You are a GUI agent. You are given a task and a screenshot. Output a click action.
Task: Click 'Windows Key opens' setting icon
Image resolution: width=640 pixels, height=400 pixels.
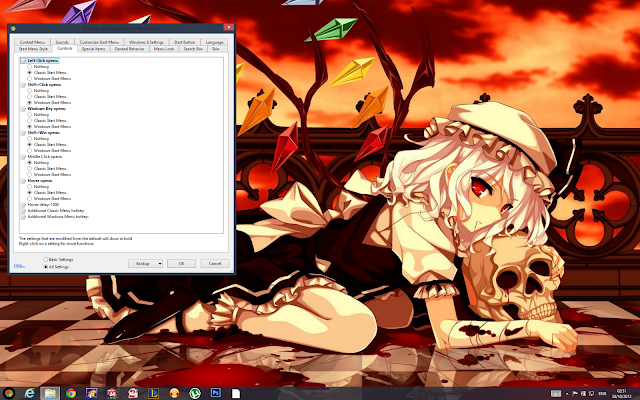tap(23, 109)
